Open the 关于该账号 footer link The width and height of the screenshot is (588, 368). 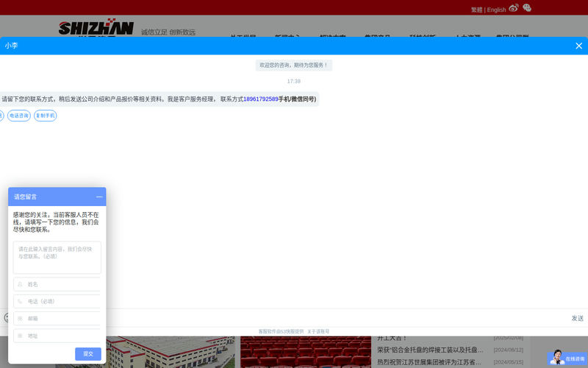318,332
